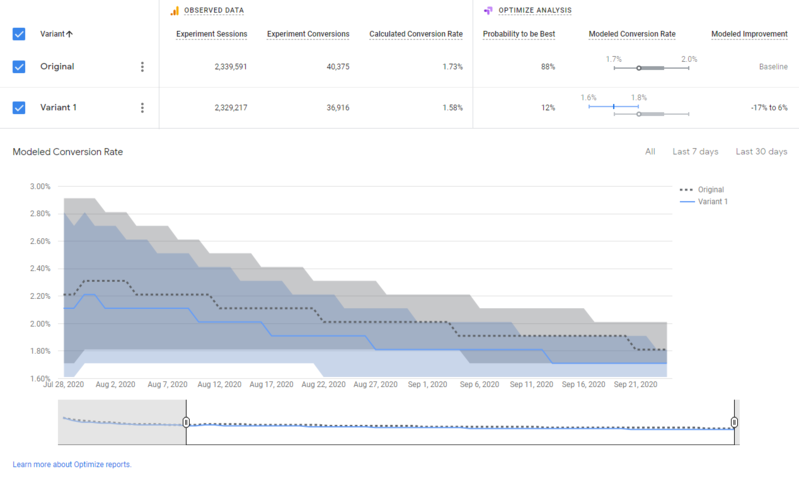Click the Original dotted line legend icon
The height and width of the screenshot is (481, 799).
click(686, 189)
